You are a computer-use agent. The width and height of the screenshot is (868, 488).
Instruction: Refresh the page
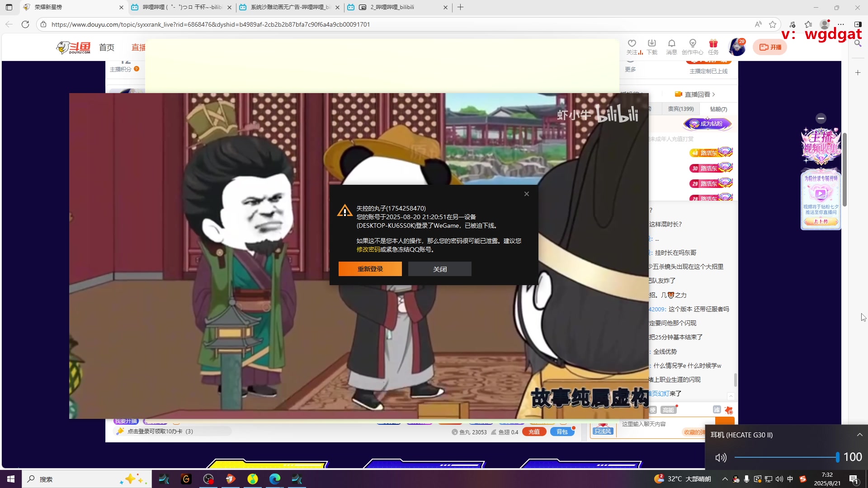pos(25,24)
